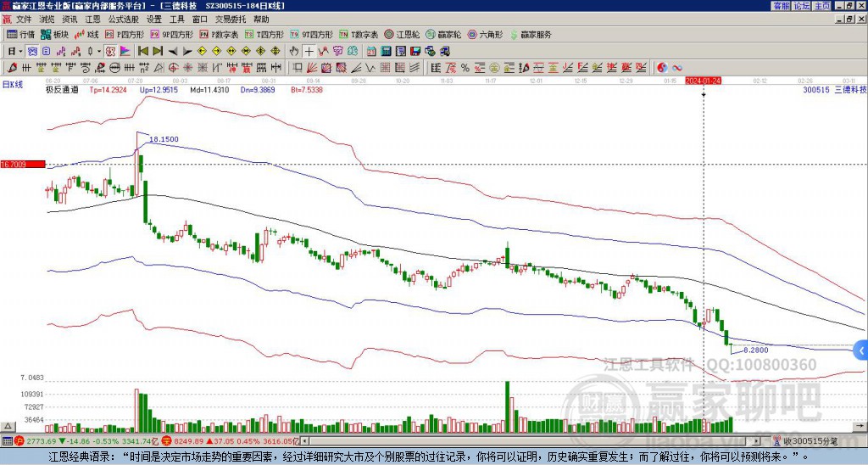The height and width of the screenshot is (465, 868).
Task: Switch to K线 view
Action: pos(86,34)
